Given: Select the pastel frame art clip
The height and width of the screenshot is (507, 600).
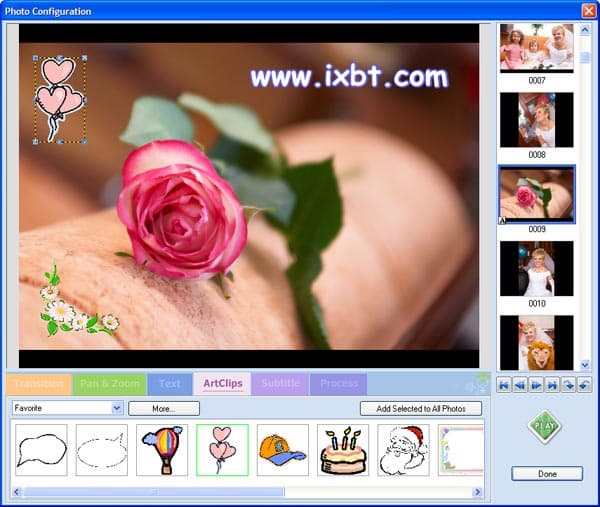Looking at the screenshot, I should click(x=461, y=450).
